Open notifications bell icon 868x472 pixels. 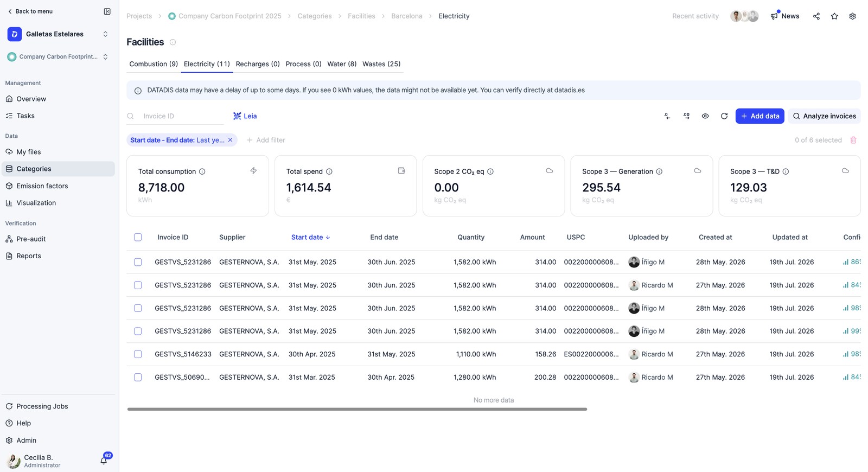104,461
